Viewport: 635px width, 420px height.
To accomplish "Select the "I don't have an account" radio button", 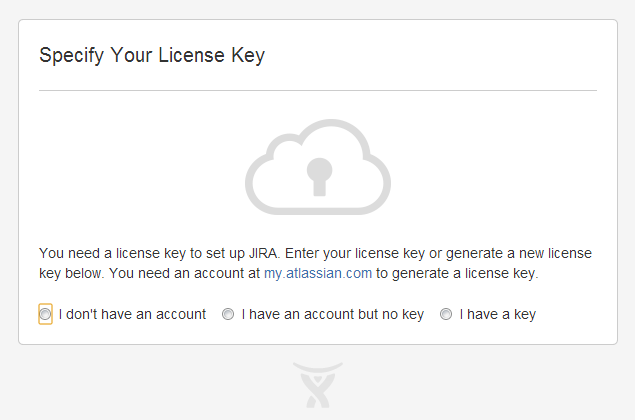I will click(x=45, y=314).
